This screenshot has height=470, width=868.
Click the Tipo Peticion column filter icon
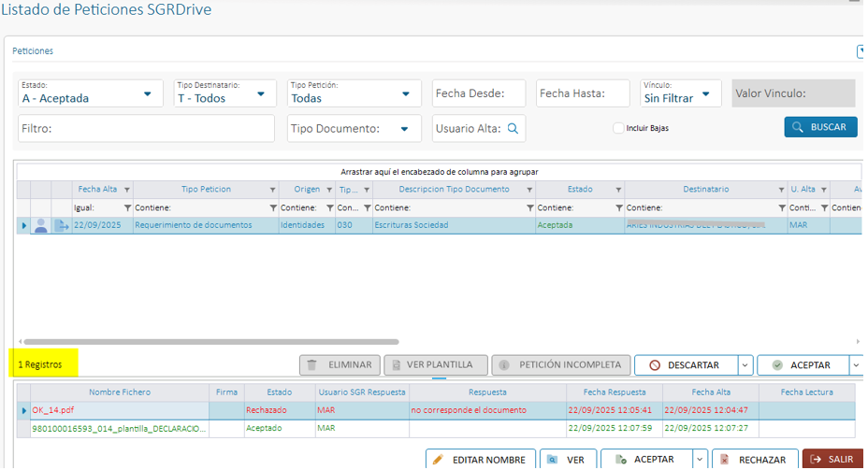click(273, 190)
